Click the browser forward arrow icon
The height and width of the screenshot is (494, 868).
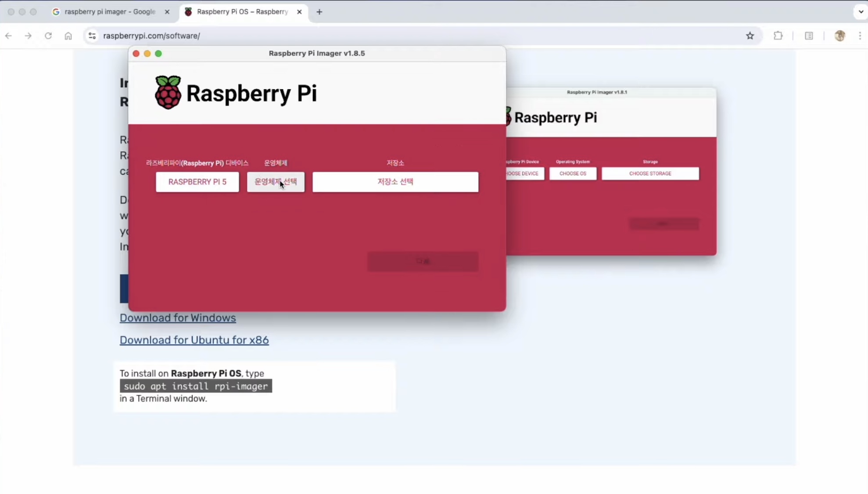[x=28, y=36]
